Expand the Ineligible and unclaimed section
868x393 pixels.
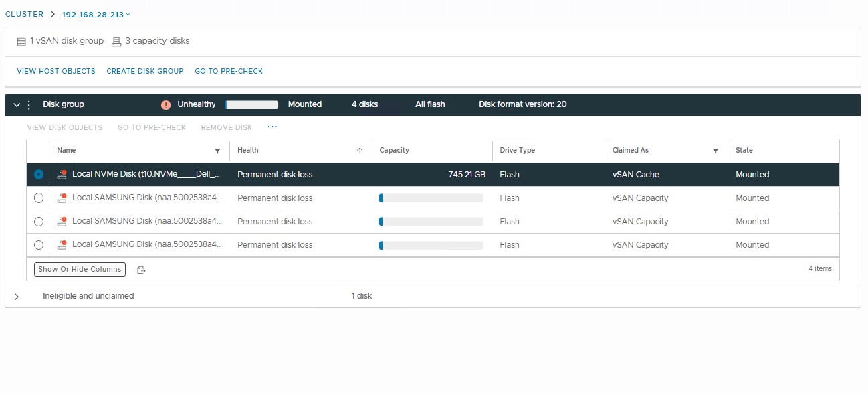pos(16,295)
